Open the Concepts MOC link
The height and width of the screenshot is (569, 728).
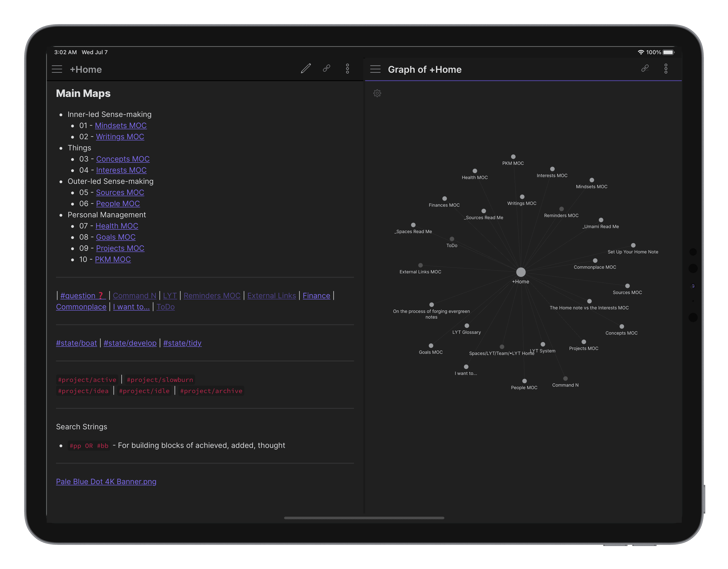point(123,159)
